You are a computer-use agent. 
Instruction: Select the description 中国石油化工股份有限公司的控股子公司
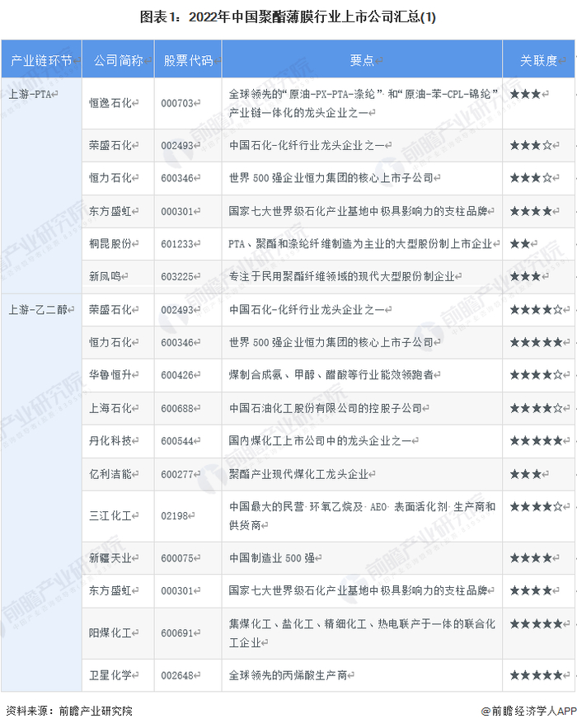326,408
